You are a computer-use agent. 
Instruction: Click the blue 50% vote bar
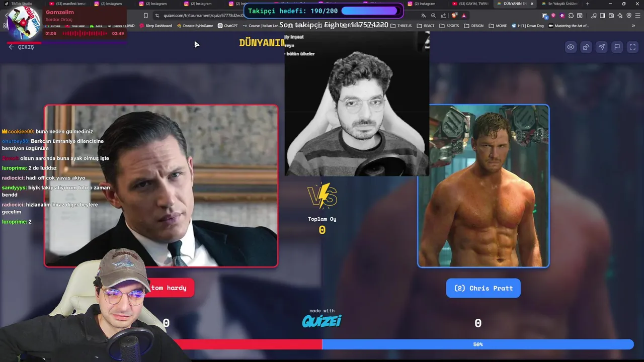pos(477,344)
